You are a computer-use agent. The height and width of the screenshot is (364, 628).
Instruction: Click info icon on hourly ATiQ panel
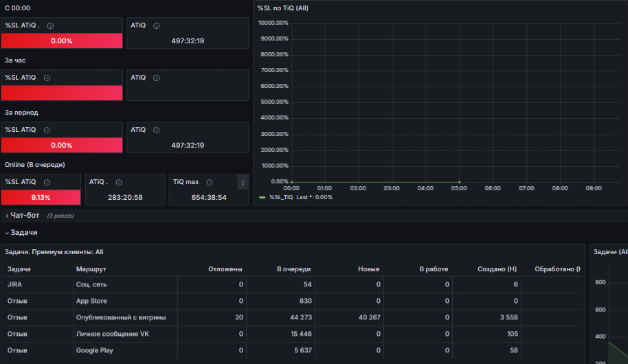click(157, 78)
